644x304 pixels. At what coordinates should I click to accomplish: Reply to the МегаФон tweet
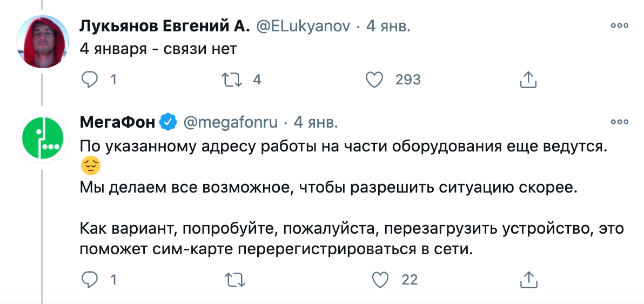(89, 280)
